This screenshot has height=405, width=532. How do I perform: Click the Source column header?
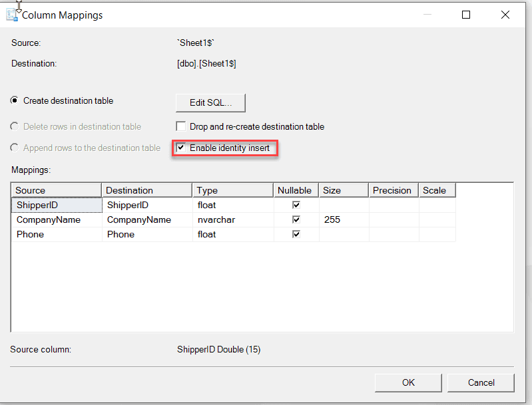pyautogui.click(x=57, y=190)
